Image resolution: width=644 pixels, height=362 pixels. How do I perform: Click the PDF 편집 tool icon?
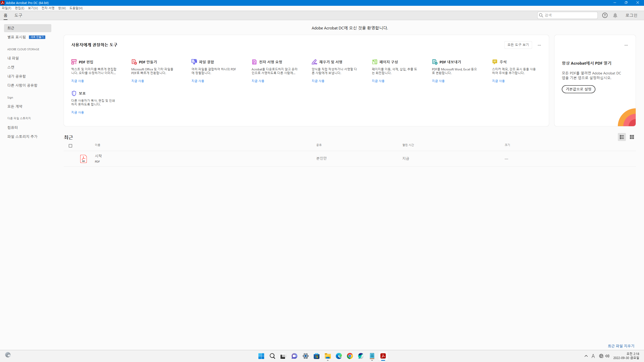(x=74, y=62)
